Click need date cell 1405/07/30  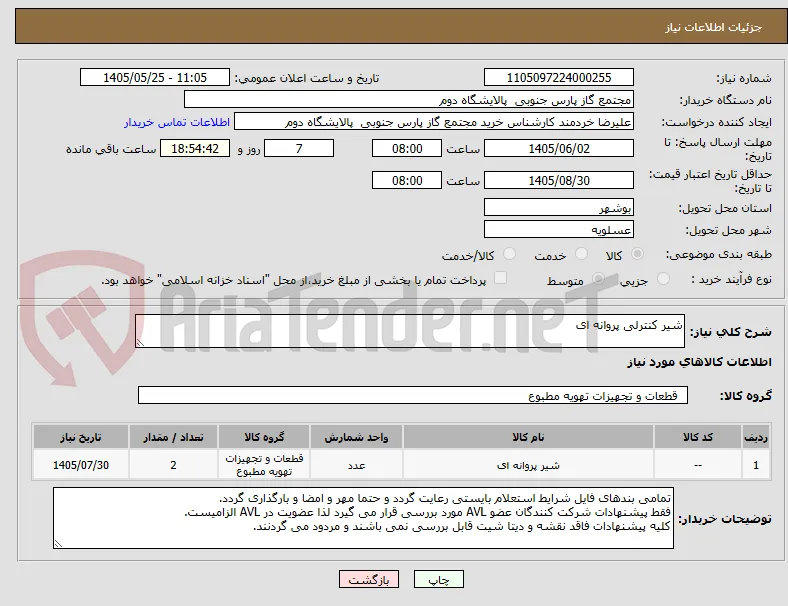(x=81, y=465)
